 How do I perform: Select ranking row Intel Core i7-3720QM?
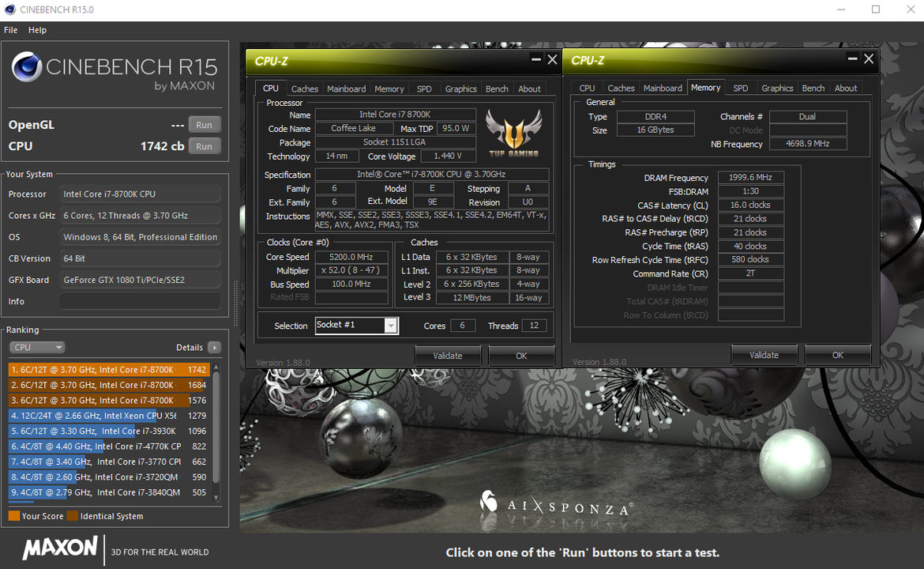tap(109, 477)
